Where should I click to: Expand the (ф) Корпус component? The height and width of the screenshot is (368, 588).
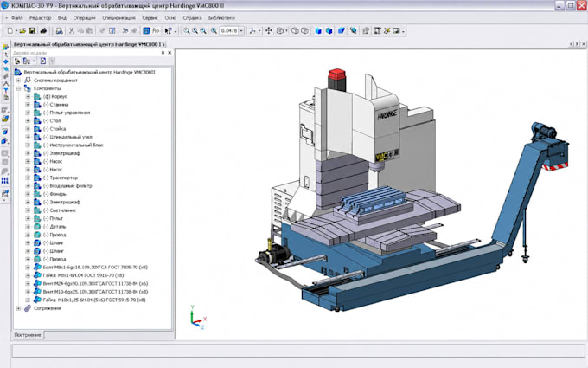pos(28,96)
